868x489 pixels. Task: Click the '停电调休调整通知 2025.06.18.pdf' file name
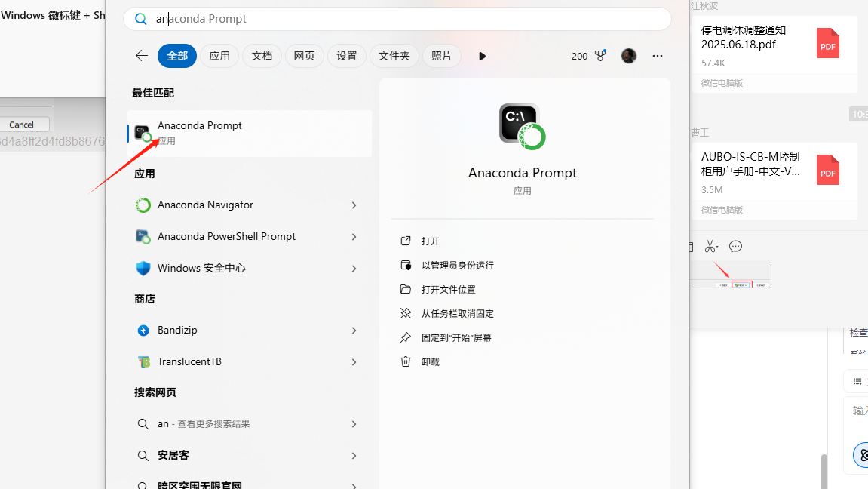coord(744,37)
